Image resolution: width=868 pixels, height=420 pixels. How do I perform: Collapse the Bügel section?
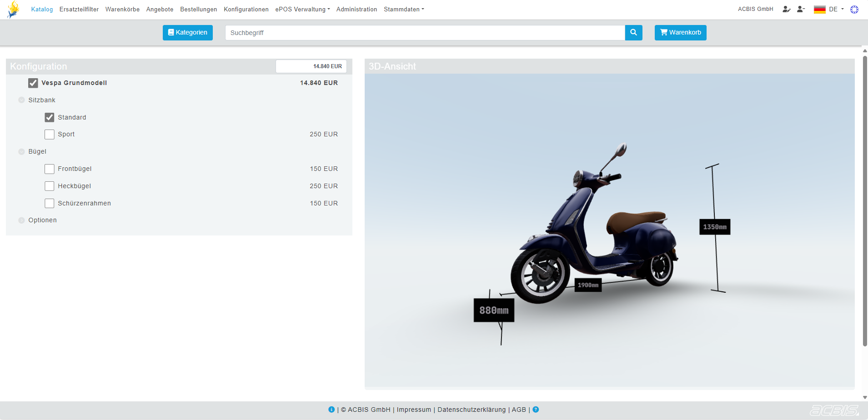tap(21, 152)
